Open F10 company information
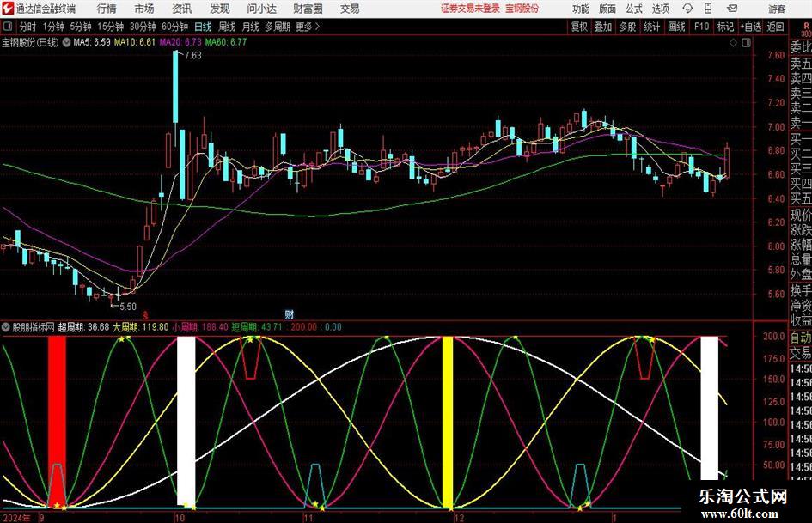 (702, 27)
